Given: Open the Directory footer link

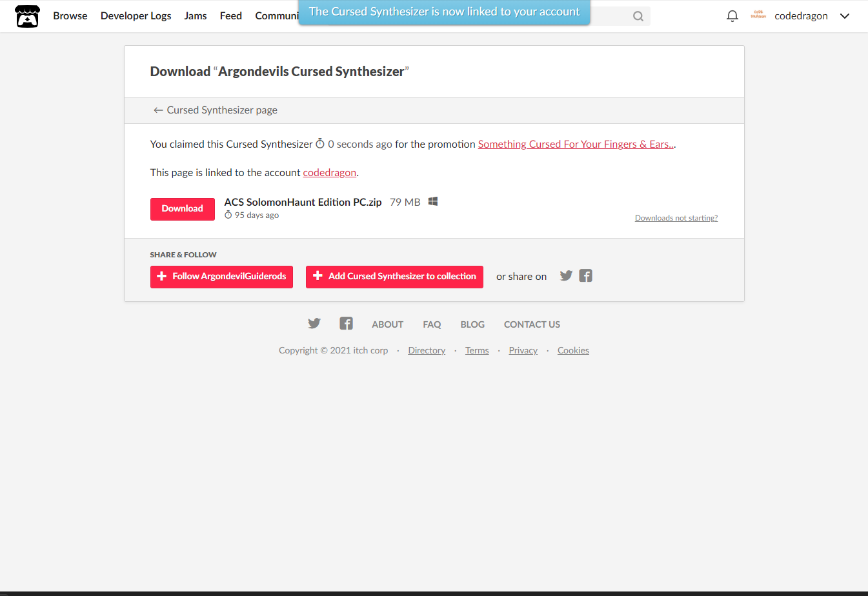Looking at the screenshot, I should pyautogui.click(x=427, y=350).
